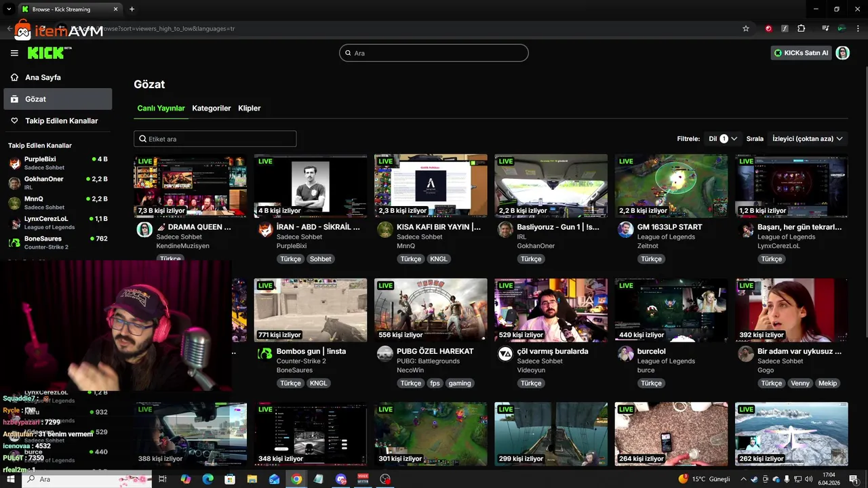
Task: Open the İzleyici (çoktan aza) sort dropdown
Action: click(807, 139)
